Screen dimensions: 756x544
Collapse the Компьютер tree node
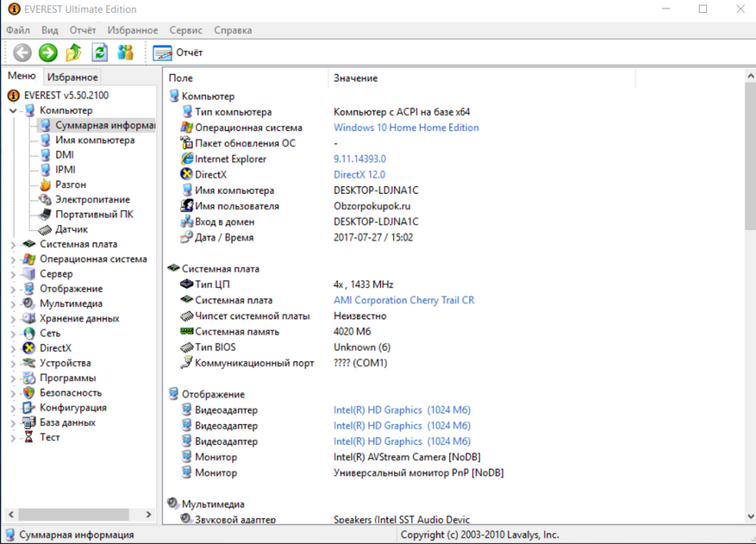click(x=13, y=110)
